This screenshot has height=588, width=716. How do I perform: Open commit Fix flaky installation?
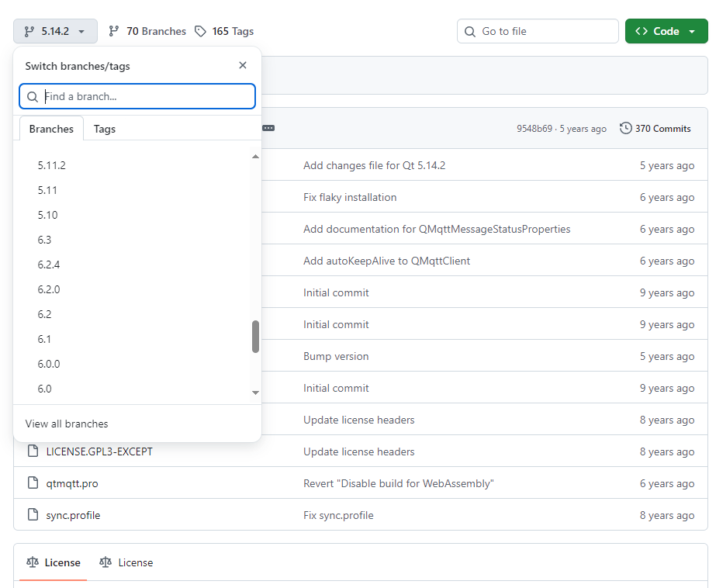(350, 197)
